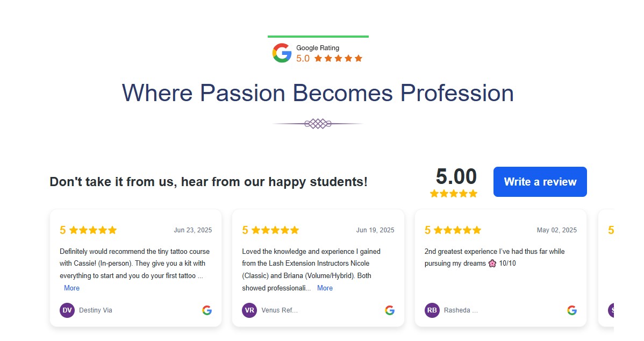Click the Venus Ref... reviewer name
The width and height of the screenshot is (644, 341).
[280, 310]
